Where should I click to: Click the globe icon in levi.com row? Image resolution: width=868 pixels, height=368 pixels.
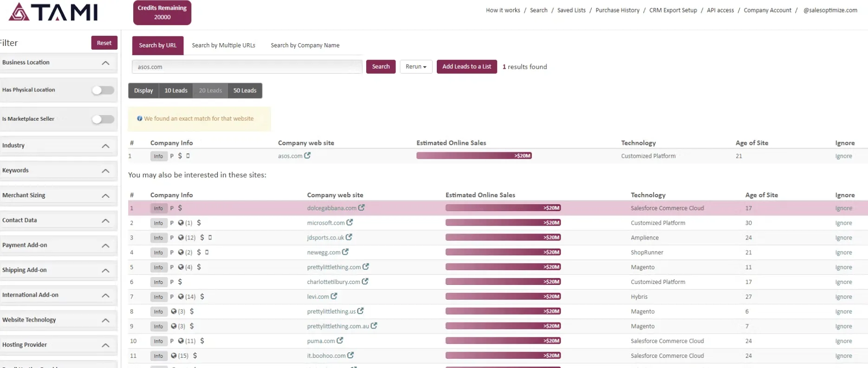point(181,297)
